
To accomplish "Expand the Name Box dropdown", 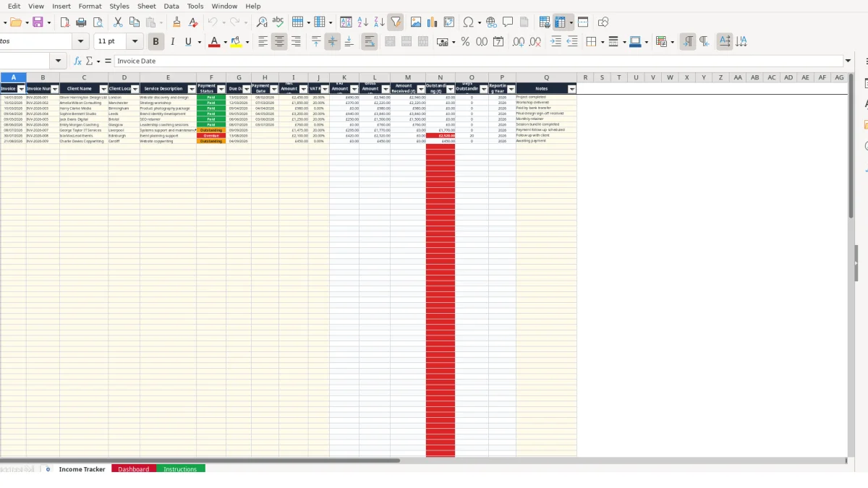I will coord(59,61).
